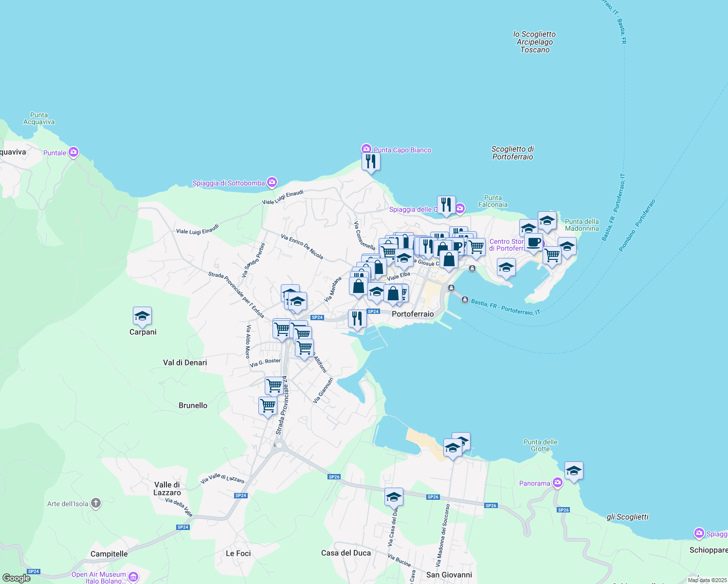This screenshot has width=728, height=584.
Task: Click the Casa del Duca label
Action: click(x=346, y=553)
